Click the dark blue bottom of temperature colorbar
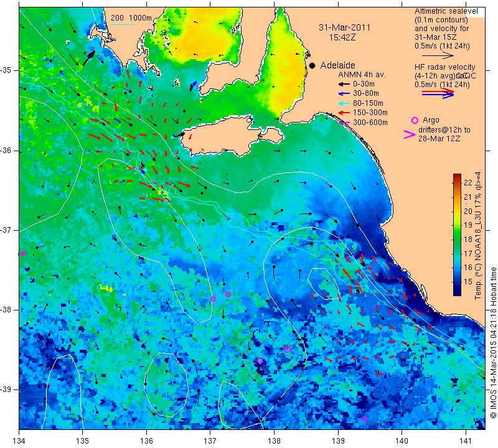This screenshot has height=448, width=498. pos(457,291)
